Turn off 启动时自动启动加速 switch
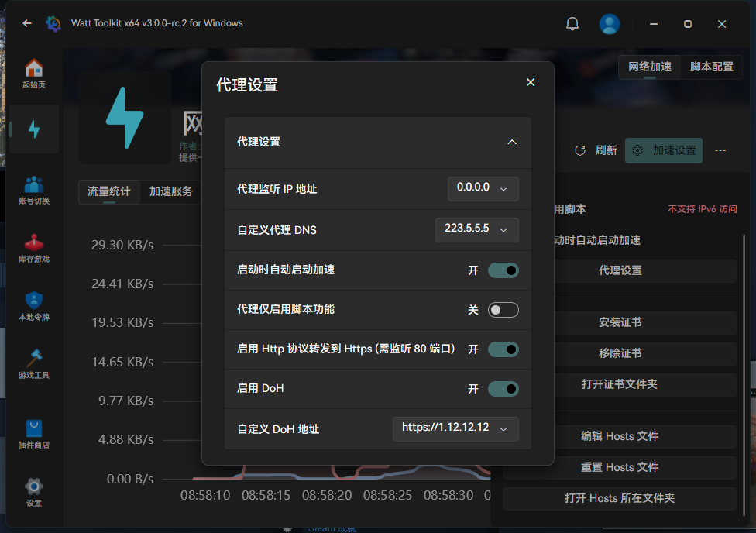The height and width of the screenshot is (533, 756). tap(503, 270)
